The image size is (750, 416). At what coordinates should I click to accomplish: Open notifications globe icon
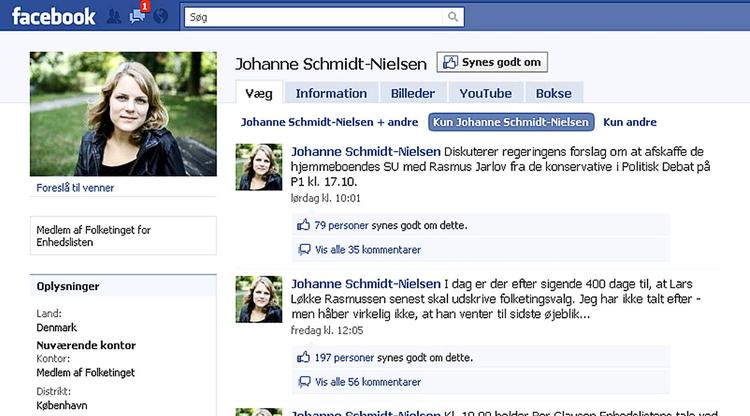[x=161, y=16]
